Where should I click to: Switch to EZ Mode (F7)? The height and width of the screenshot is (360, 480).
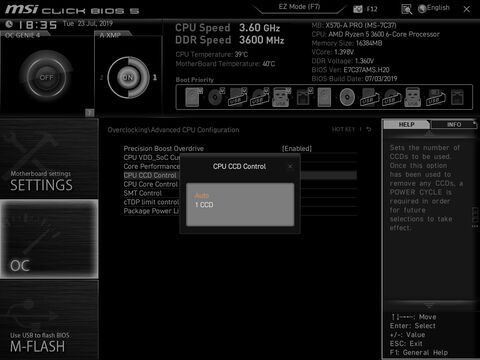[x=299, y=7]
